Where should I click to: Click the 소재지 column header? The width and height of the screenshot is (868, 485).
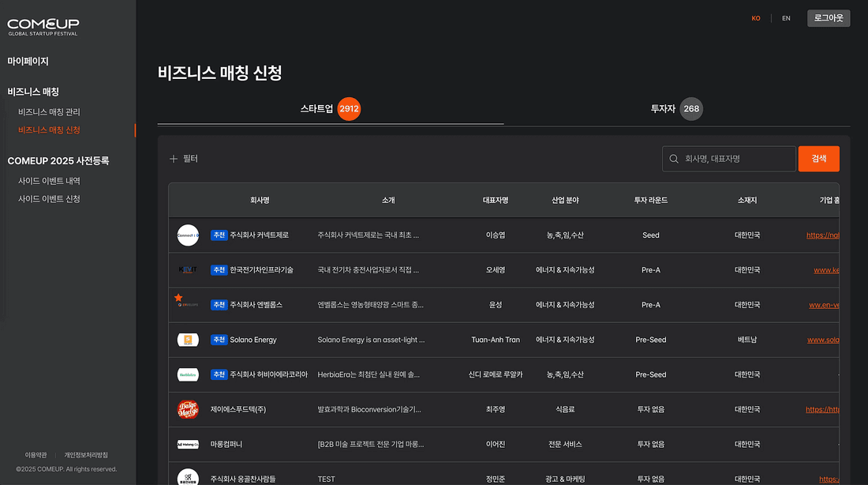747,200
